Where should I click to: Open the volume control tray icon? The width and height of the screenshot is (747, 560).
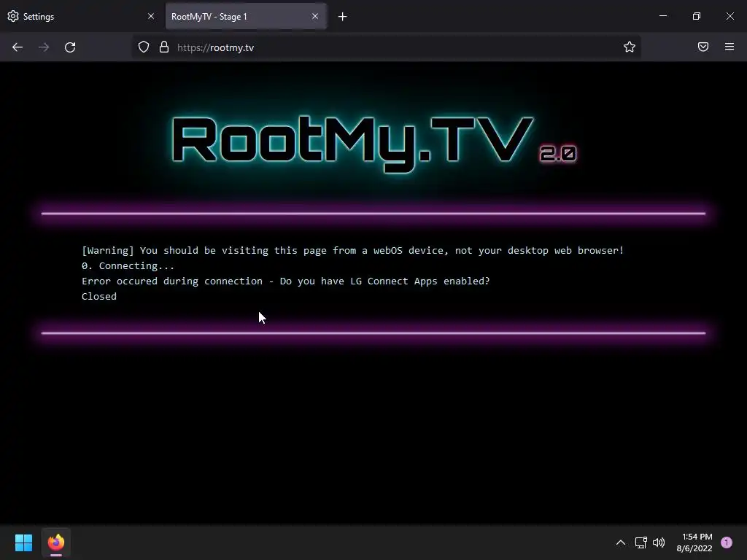[x=659, y=542]
